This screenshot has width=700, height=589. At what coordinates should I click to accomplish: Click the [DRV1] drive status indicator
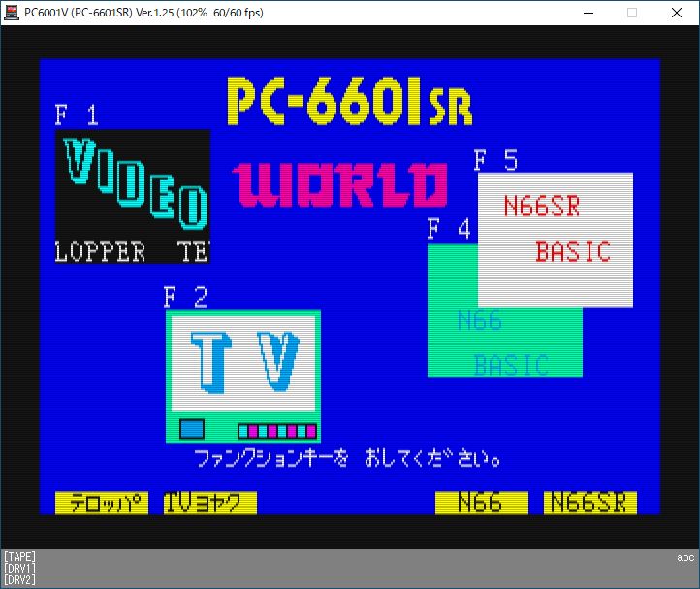pyautogui.click(x=18, y=569)
